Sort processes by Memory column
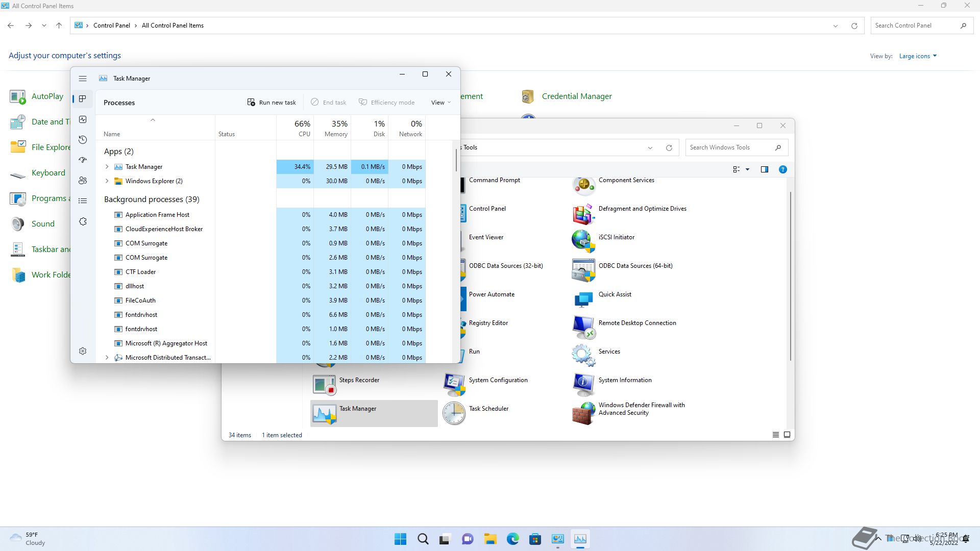The height and width of the screenshot is (551, 980). [332, 128]
